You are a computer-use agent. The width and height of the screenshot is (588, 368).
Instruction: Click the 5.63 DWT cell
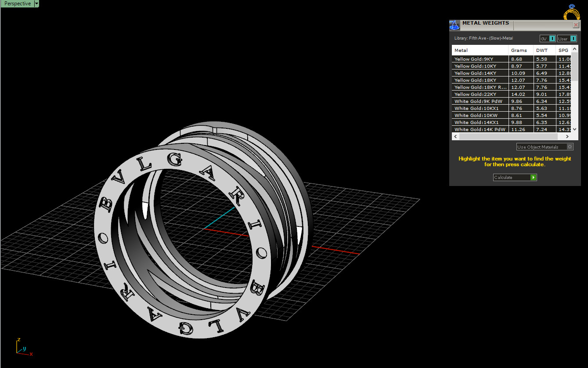pos(545,108)
